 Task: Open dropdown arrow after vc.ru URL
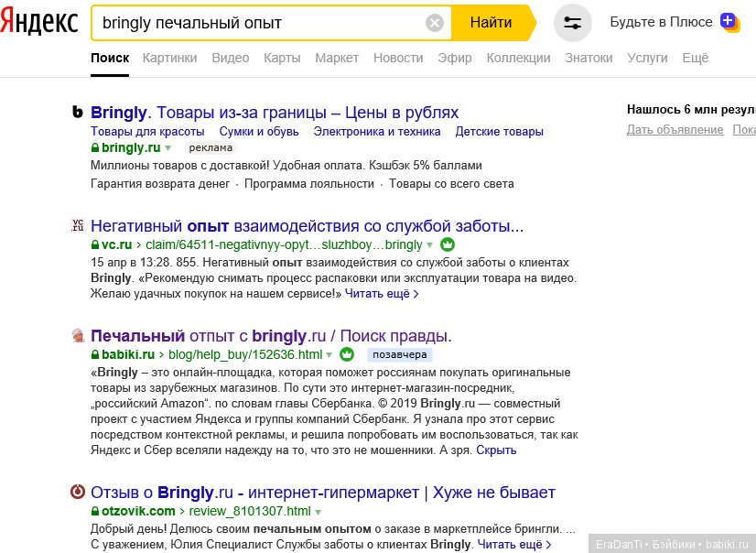tap(430, 244)
